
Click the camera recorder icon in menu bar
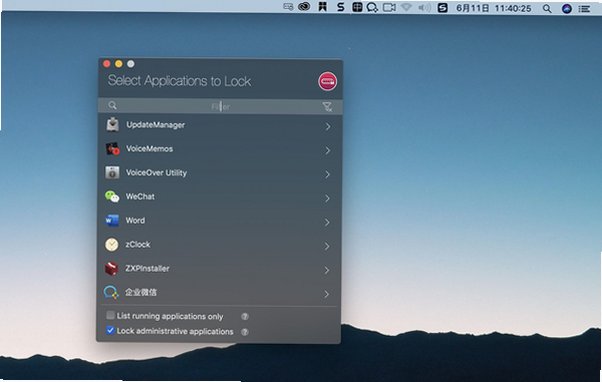coord(389,7)
